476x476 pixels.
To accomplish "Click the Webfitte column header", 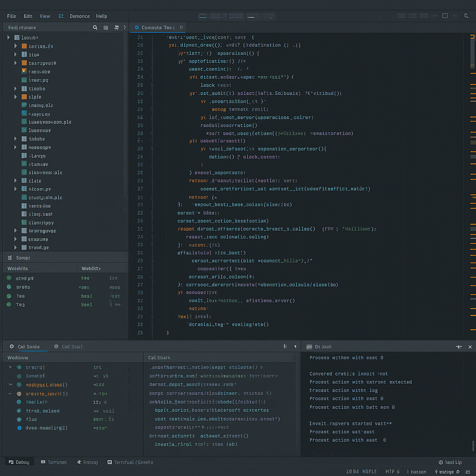I will [91, 268].
